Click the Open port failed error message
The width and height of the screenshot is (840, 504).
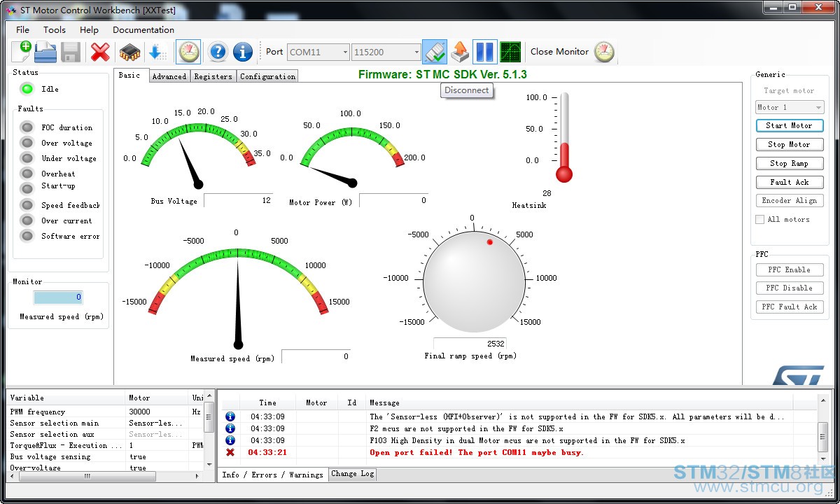click(x=477, y=452)
